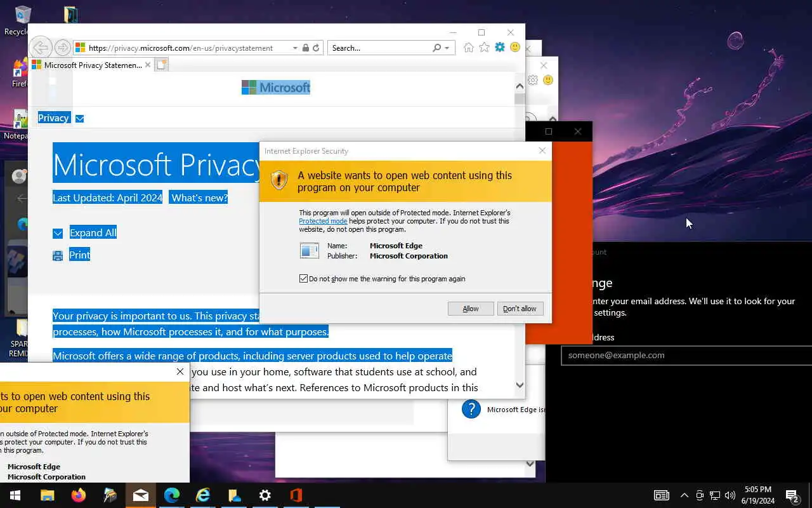The height and width of the screenshot is (508, 812).
Task: Click the Privacy menu item
Action: coord(53,117)
